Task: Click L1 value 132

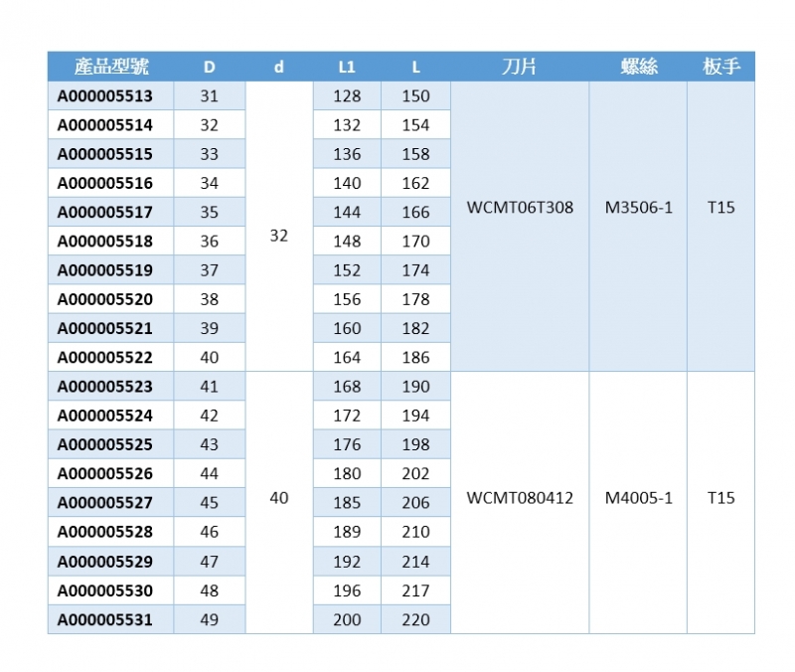Action: pos(347,125)
